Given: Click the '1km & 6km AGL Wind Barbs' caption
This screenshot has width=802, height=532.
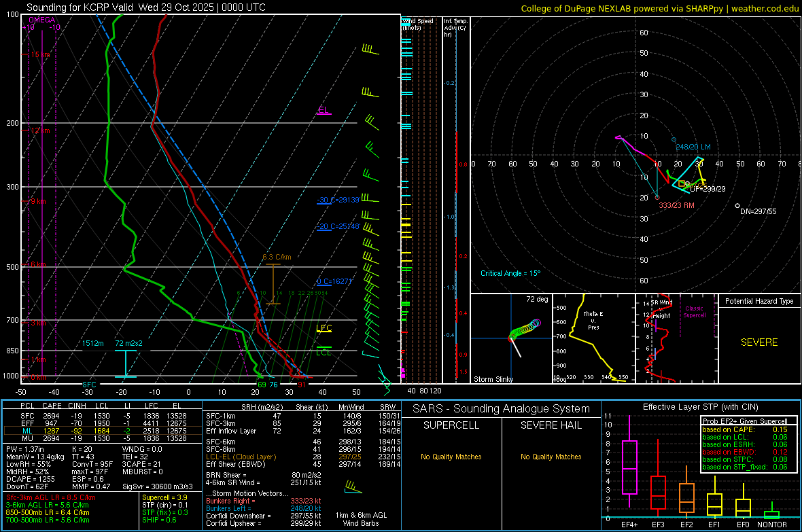Looking at the screenshot, I should [x=361, y=519].
